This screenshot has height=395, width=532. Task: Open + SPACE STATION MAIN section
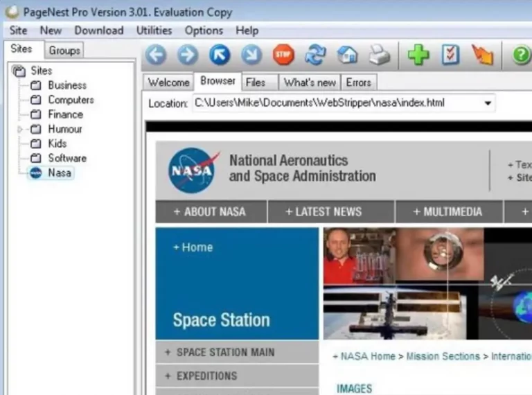point(237,352)
